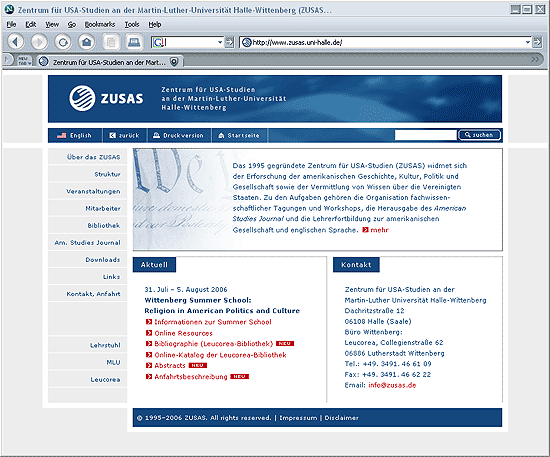
Task: Switch site language to English
Action: pyautogui.click(x=74, y=135)
